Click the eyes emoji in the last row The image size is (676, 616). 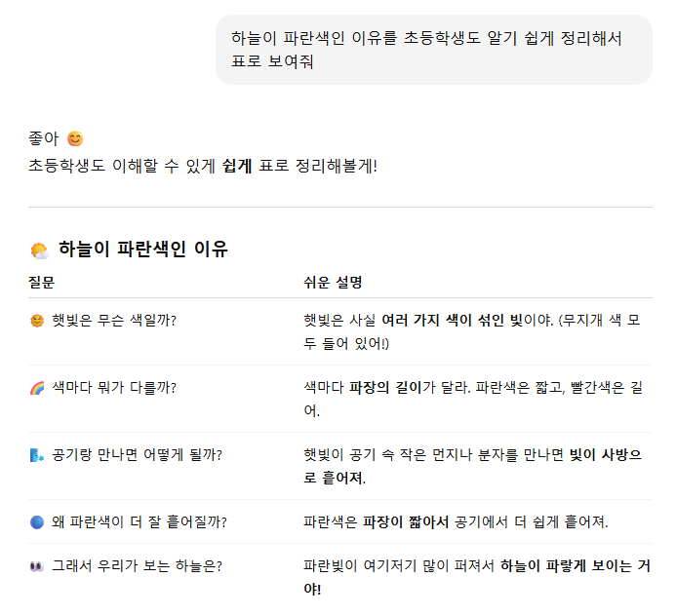click(x=37, y=565)
